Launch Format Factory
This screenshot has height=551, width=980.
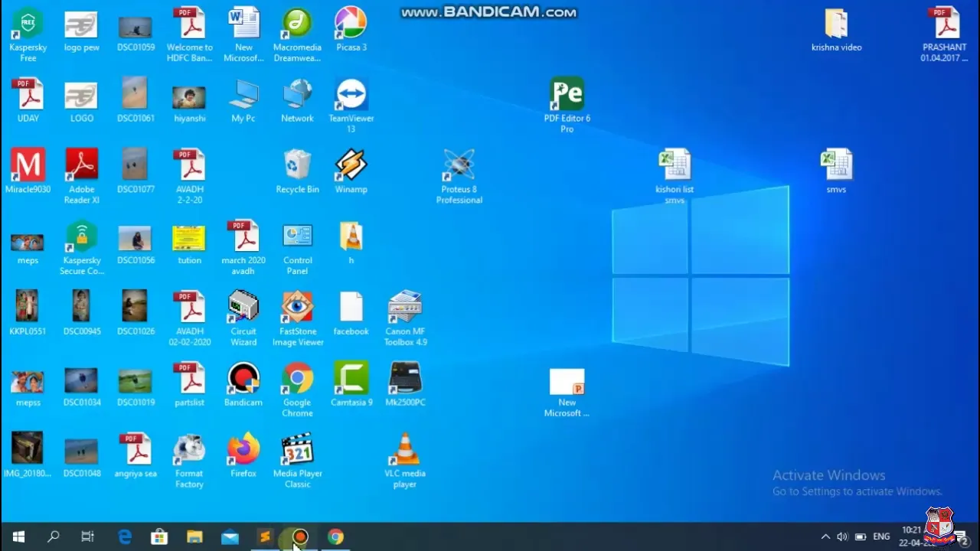click(189, 461)
